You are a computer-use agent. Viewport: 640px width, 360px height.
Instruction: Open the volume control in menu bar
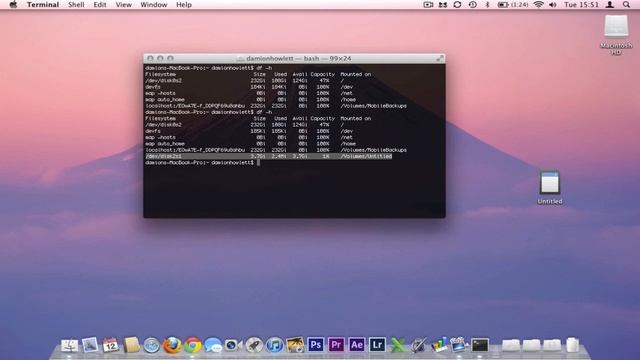553,4
